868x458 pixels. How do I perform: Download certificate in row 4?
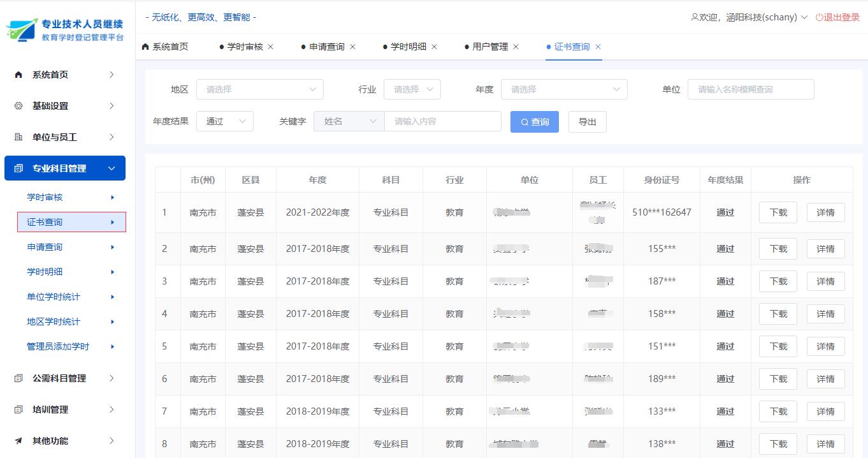tap(778, 314)
